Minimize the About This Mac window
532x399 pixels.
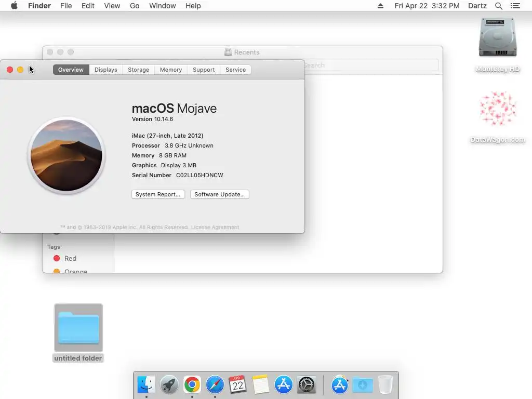(x=20, y=70)
